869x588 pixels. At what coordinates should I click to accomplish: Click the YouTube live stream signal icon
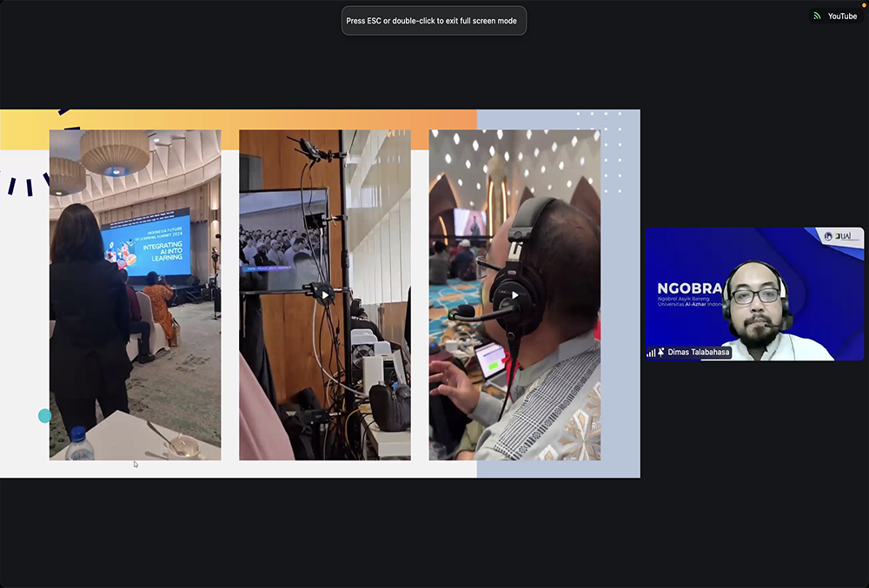coord(817,16)
